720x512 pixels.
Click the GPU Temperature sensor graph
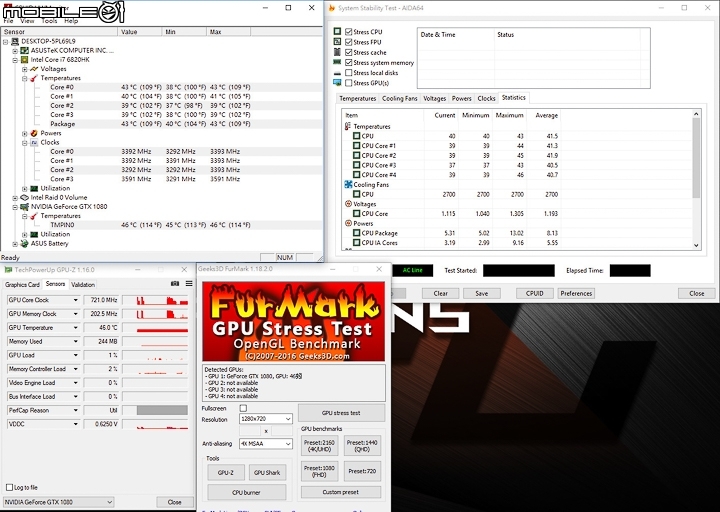tap(155, 327)
